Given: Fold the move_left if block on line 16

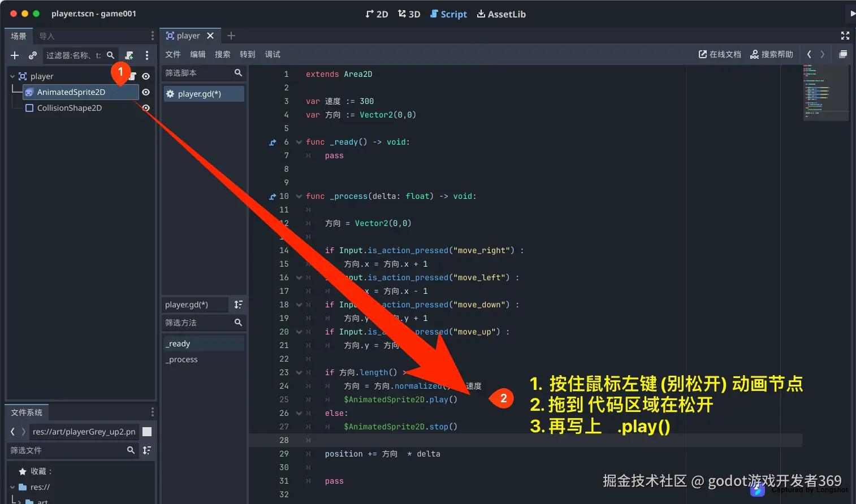Looking at the screenshot, I should (x=299, y=277).
